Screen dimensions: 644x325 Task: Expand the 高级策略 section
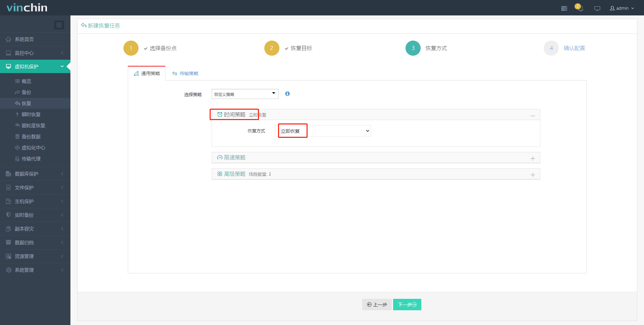533,174
